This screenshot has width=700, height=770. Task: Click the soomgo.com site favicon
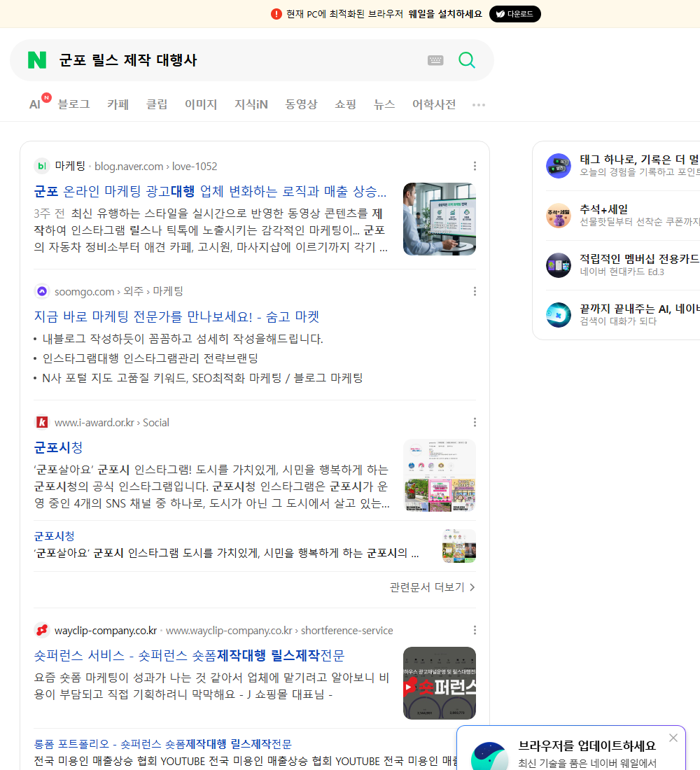tap(42, 291)
